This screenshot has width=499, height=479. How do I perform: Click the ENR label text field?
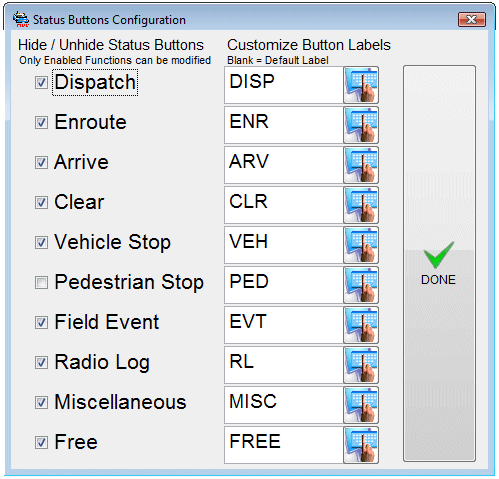click(284, 125)
